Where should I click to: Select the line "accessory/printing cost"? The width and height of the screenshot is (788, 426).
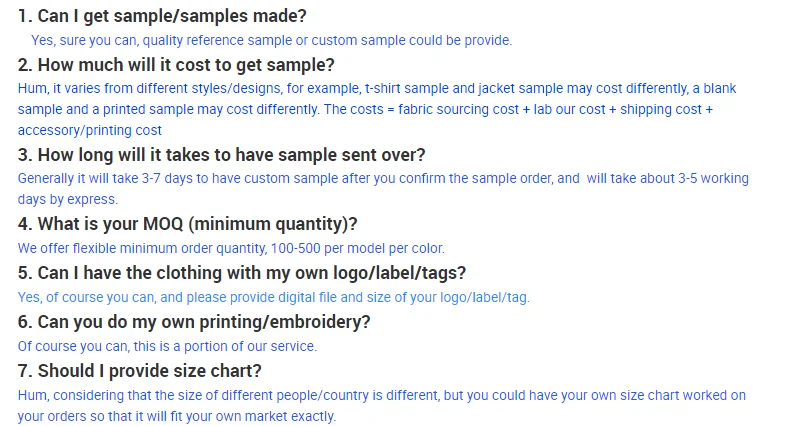(90, 130)
